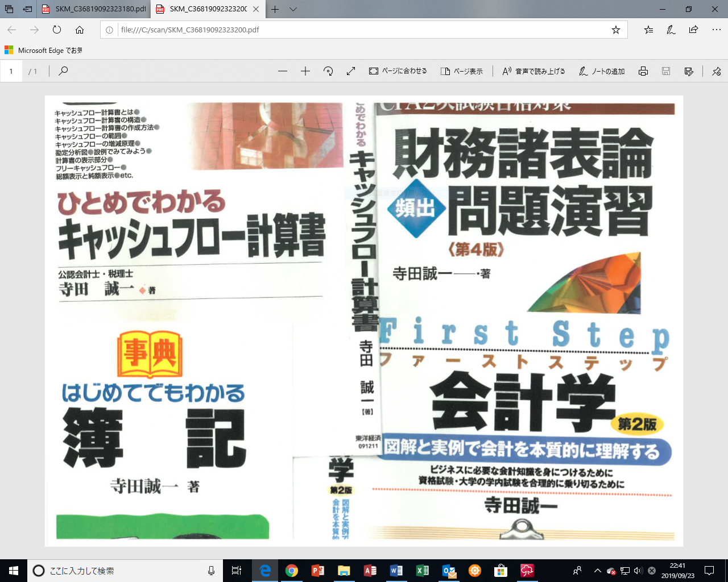Click the page number input field
The width and height of the screenshot is (728, 582).
point(11,70)
